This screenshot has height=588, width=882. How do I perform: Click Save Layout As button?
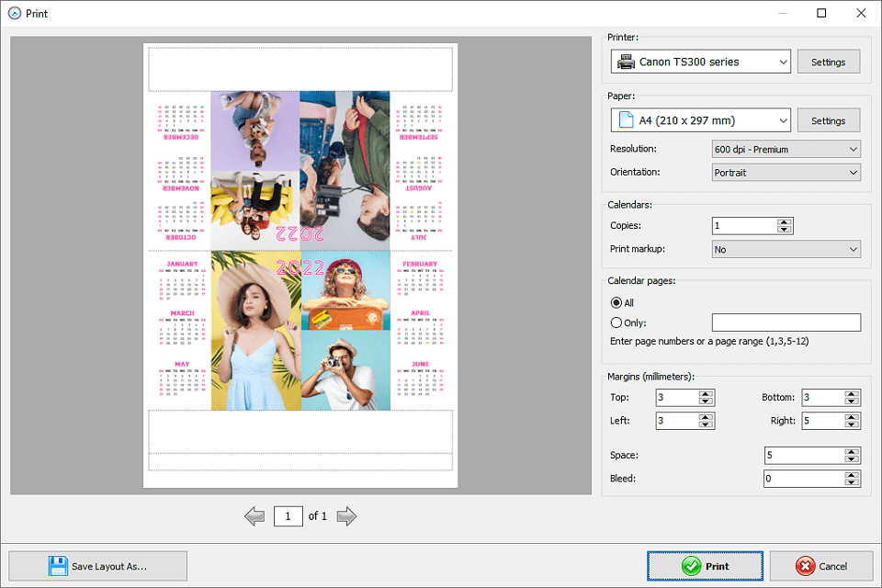[98, 566]
